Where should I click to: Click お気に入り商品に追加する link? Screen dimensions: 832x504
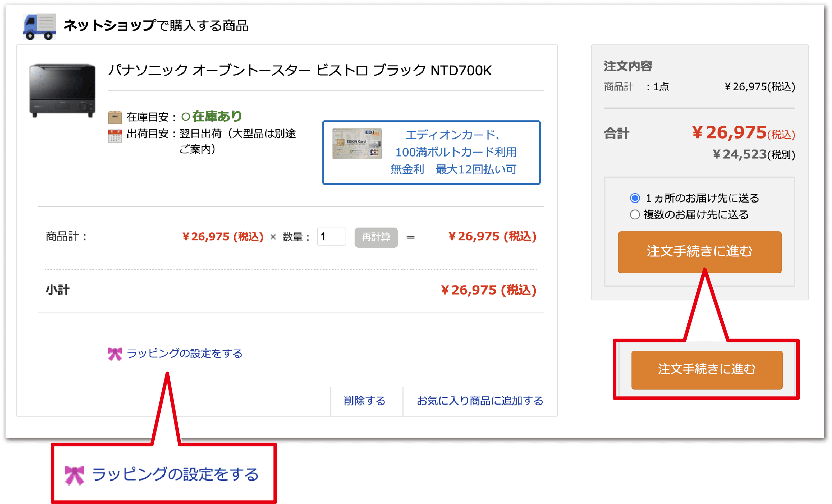[480, 401]
